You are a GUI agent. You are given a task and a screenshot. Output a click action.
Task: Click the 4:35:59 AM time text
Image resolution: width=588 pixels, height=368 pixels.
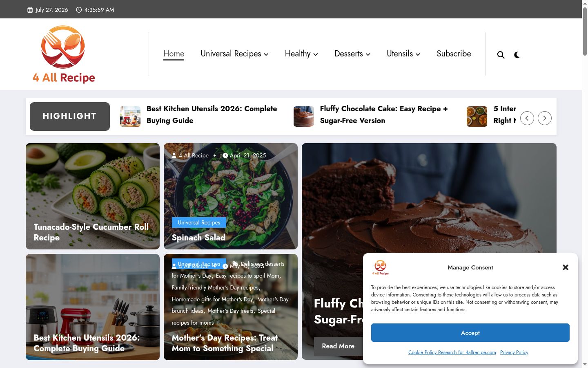coord(99,10)
